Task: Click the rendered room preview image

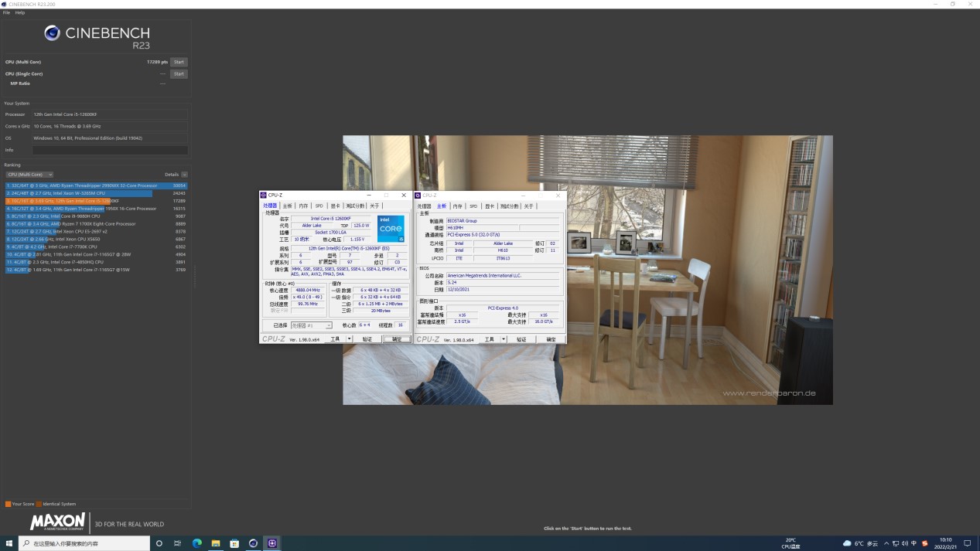Action: [588, 270]
